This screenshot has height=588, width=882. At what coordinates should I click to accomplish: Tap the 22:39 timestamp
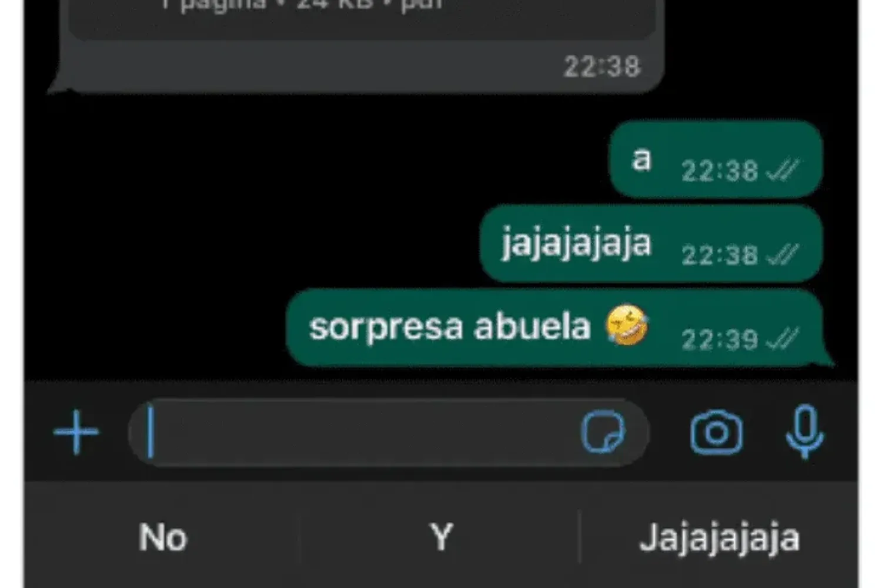720,339
